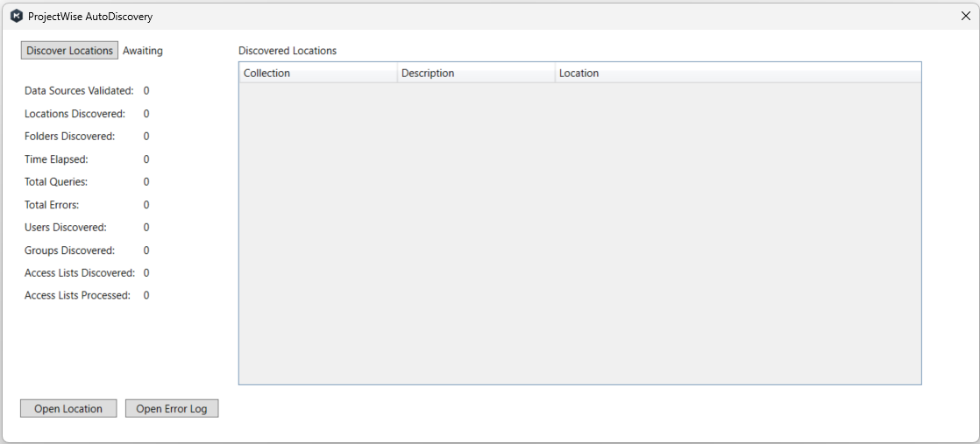Click the Folders Discovered label

click(69, 137)
